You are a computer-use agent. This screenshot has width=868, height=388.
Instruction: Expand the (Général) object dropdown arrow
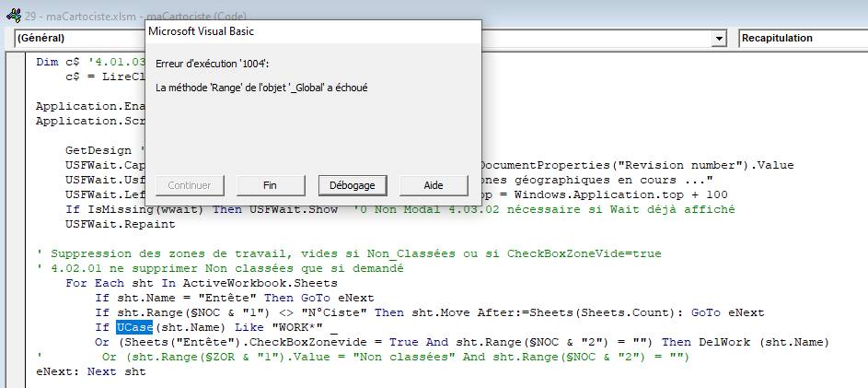click(x=719, y=39)
